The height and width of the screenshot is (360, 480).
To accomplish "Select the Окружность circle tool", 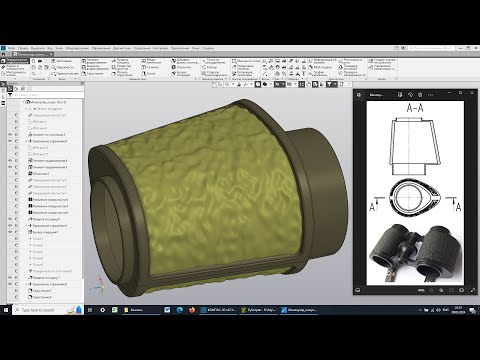I will click(63, 67).
